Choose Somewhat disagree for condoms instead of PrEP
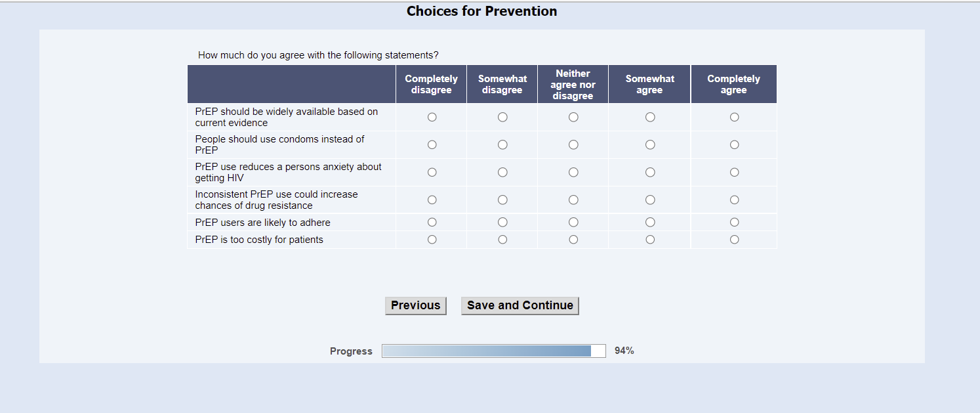Screen dimensions: 980x413 tap(502, 144)
